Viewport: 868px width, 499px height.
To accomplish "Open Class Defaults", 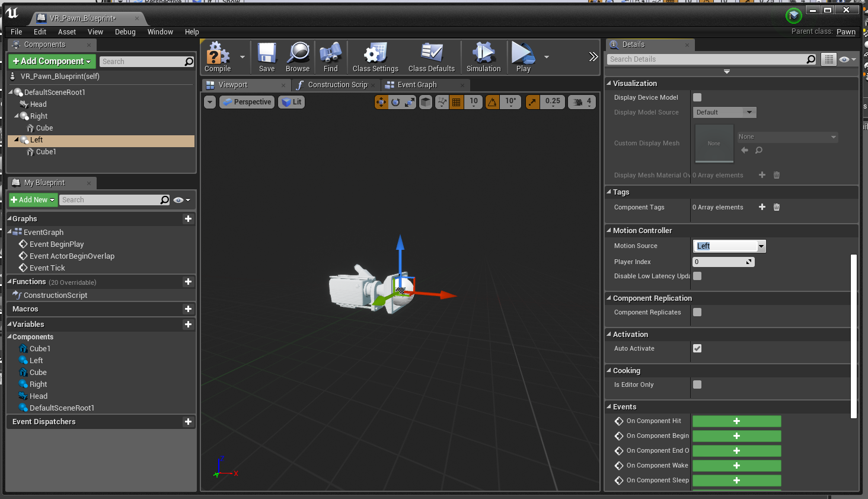I will pos(432,57).
